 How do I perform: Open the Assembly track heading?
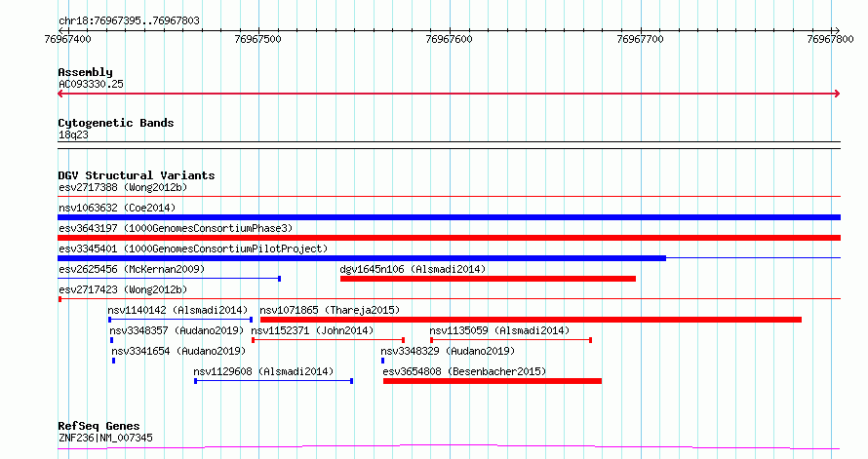coord(85,72)
